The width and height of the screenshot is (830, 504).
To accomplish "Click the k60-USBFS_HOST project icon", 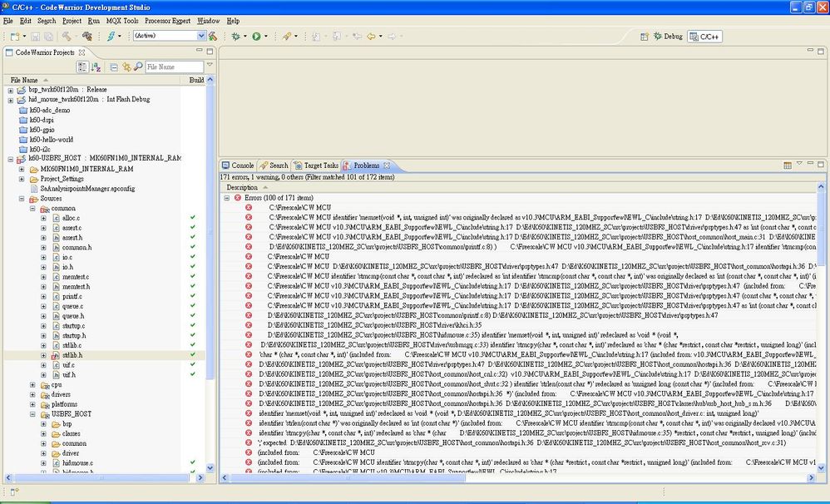I will 22,158.
